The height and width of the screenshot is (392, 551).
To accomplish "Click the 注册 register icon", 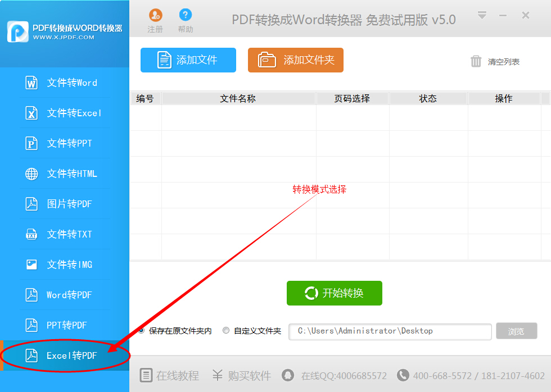I will [x=155, y=15].
